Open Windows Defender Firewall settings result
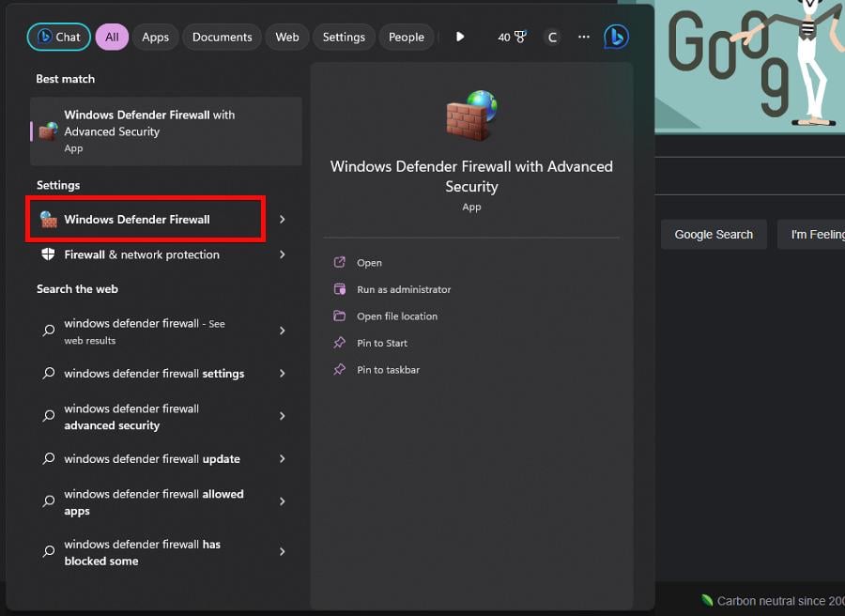 click(x=146, y=219)
